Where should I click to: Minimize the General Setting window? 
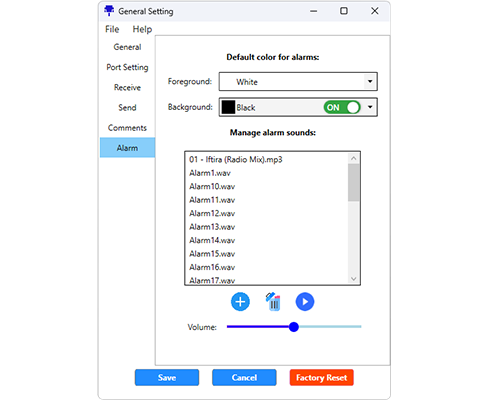(313, 11)
